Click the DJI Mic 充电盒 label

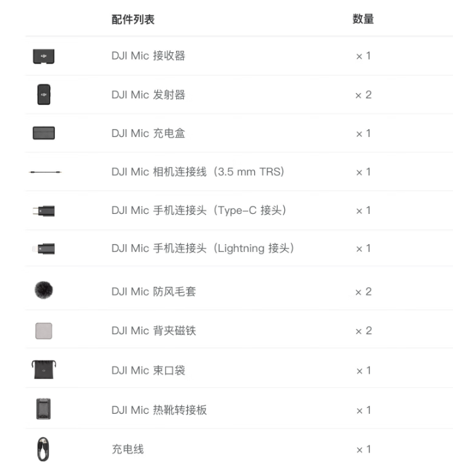point(149,133)
